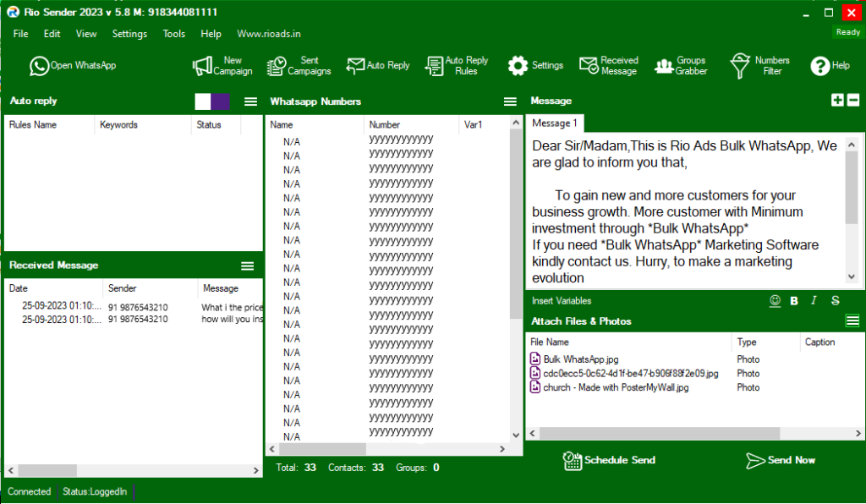
Task: Click down arrow of message scrollbar
Action: (852, 277)
